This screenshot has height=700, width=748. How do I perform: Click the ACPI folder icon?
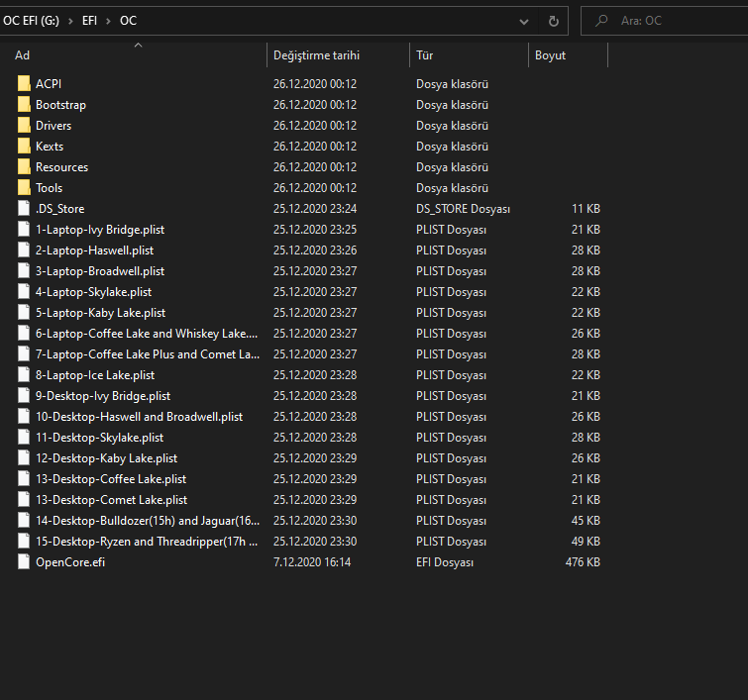(24, 83)
